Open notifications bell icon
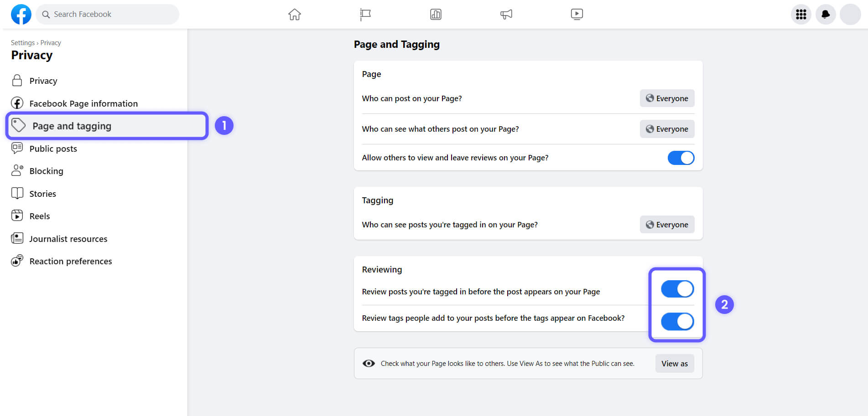 point(826,15)
